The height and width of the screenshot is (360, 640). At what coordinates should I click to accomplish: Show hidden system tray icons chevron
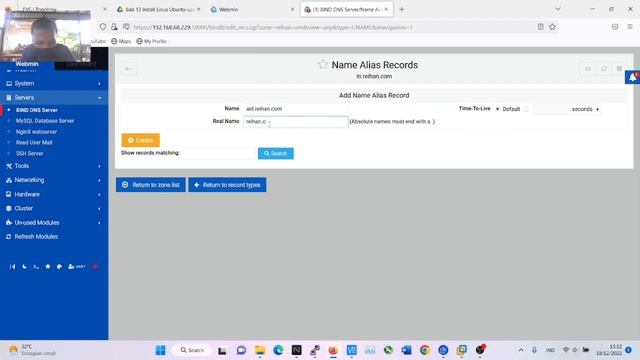pyautogui.click(x=521, y=350)
